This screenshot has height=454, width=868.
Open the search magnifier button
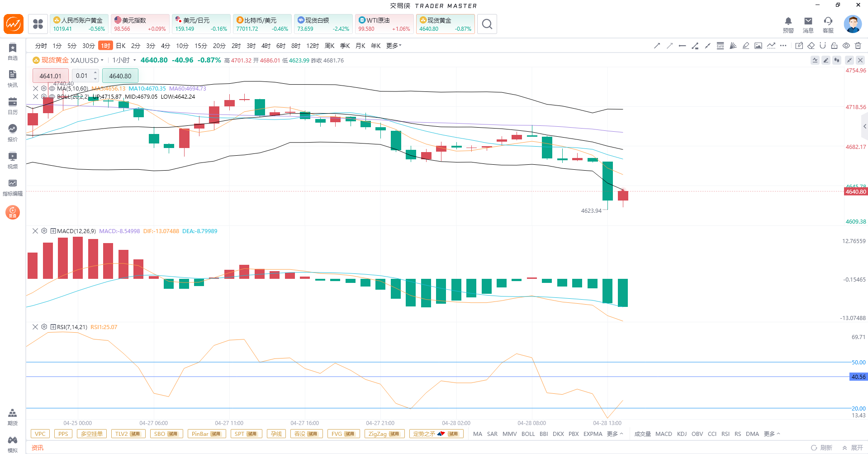[x=487, y=24]
